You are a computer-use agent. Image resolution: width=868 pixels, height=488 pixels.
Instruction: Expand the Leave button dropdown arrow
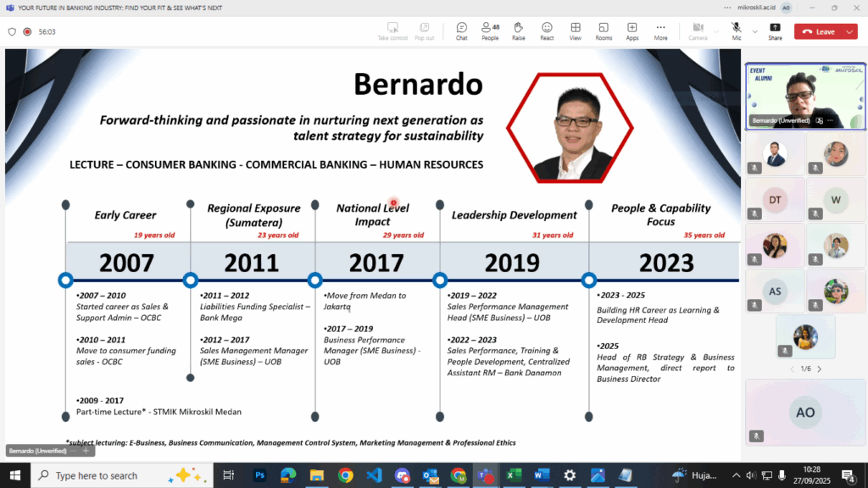coord(851,31)
